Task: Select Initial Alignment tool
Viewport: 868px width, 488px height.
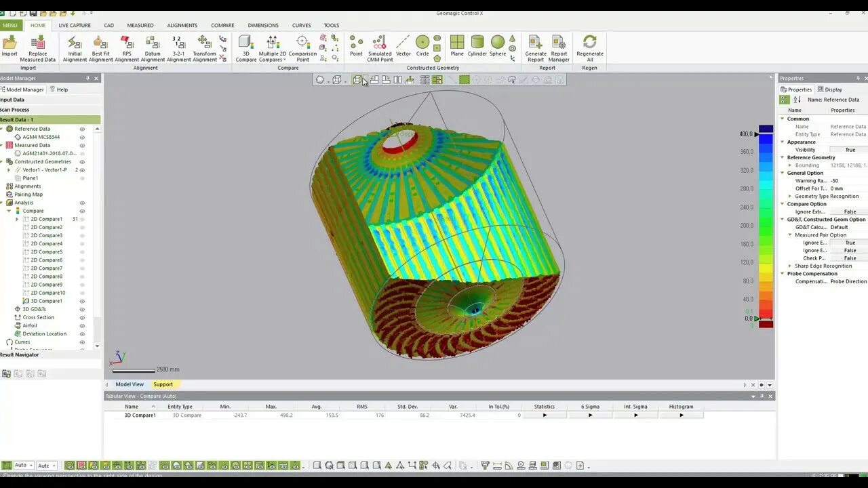Action: point(75,47)
